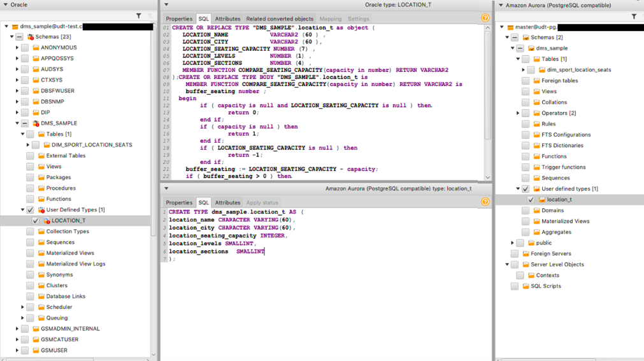Check the public schema checkbox
The image size is (644, 361).
click(520, 243)
